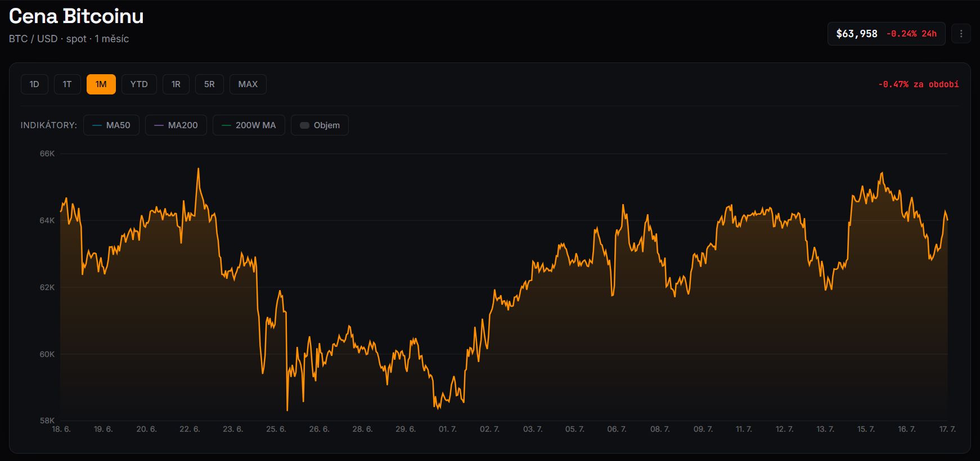Viewport: 980px width, 461px height.
Task: Open the three-dot more options menu
Action: tap(961, 34)
